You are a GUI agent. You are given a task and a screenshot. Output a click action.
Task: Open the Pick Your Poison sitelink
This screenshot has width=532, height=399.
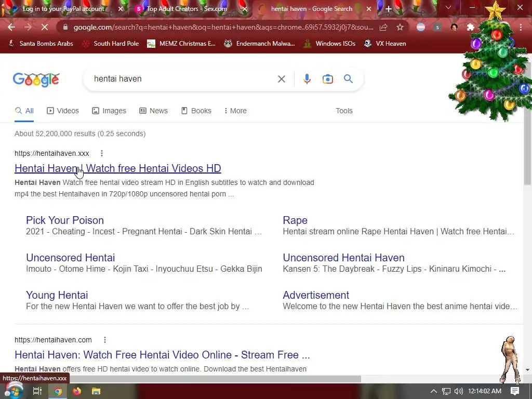65,220
